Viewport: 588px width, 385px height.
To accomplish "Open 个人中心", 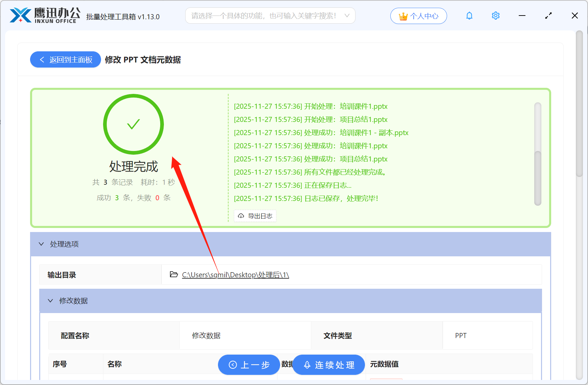I will 419,16.
